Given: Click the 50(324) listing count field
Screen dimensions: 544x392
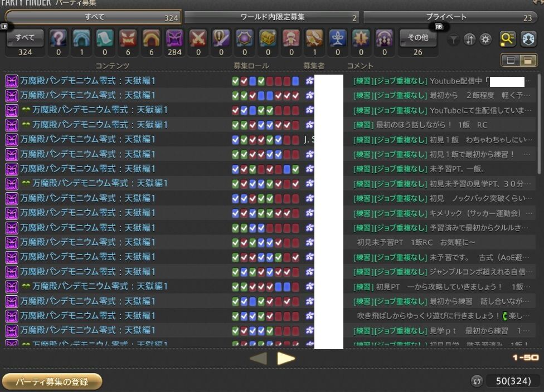Looking at the screenshot, I should tap(513, 381).
